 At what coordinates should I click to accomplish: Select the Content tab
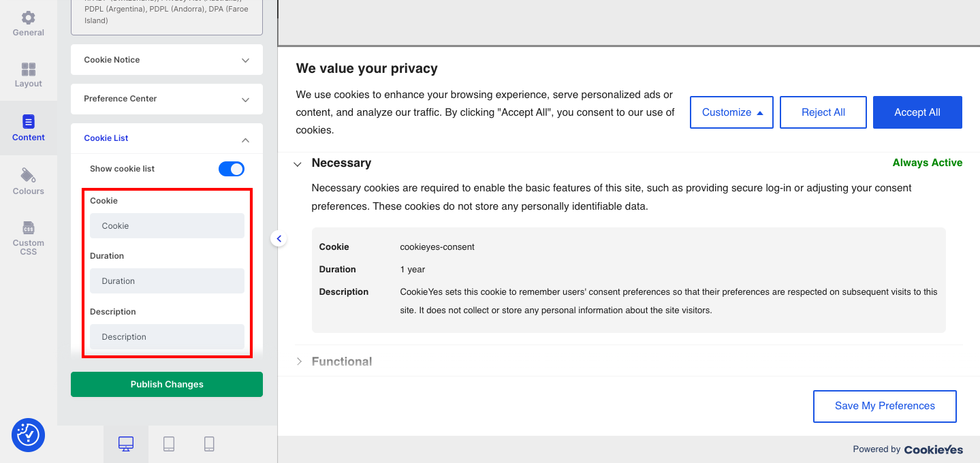(x=29, y=128)
